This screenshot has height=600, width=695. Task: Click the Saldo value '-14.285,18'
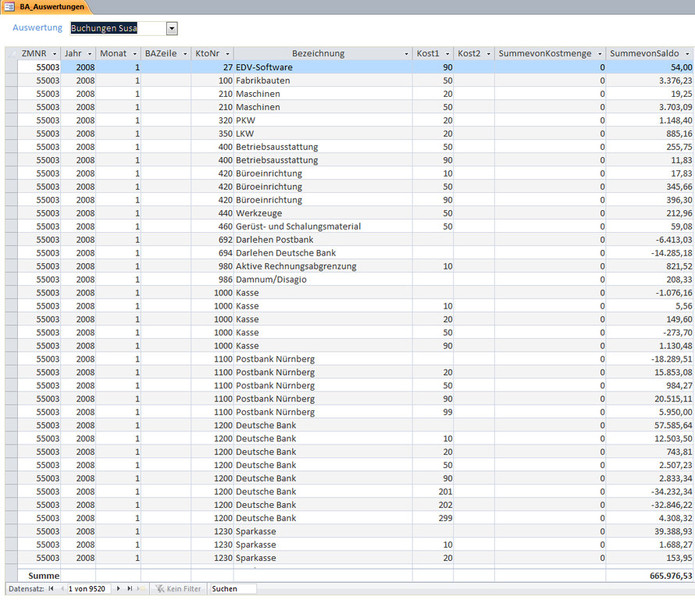650,253
